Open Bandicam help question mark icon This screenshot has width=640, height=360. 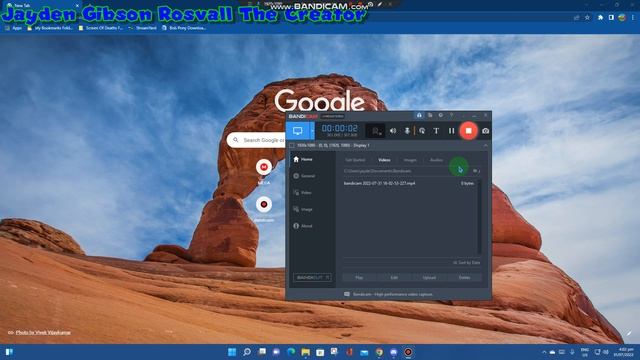(451, 116)
